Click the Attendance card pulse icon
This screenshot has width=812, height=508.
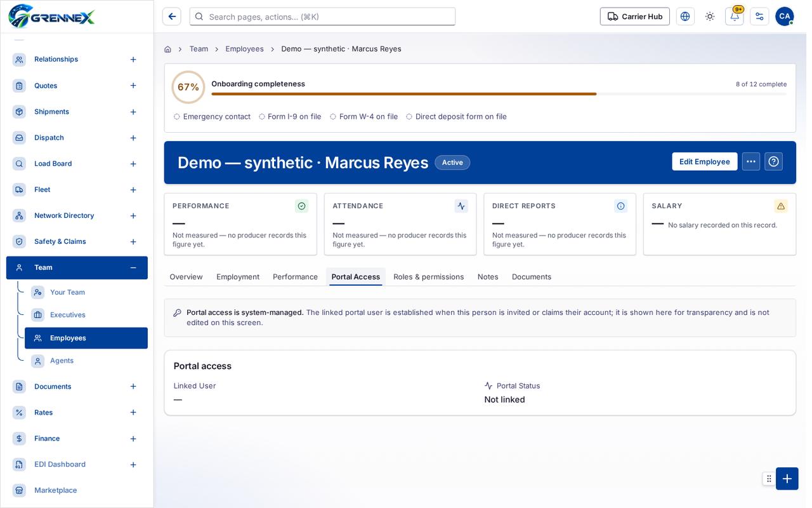point(461,206)
